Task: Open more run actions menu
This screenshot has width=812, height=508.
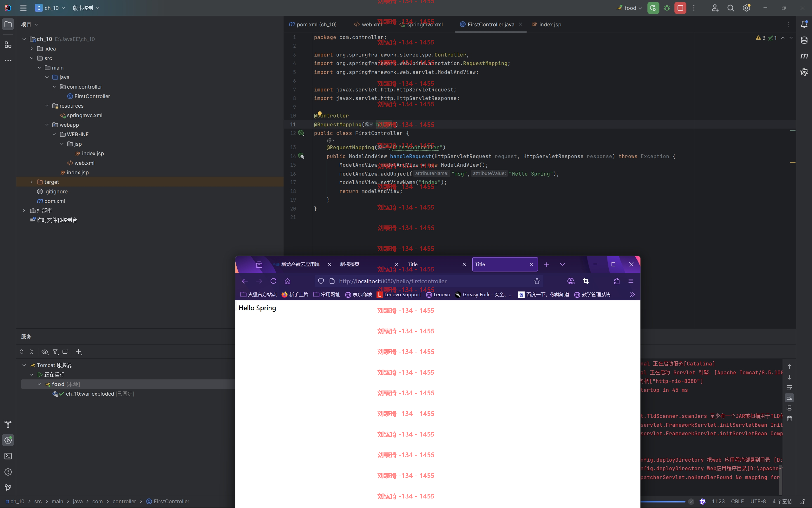Action: coord(694,8)
